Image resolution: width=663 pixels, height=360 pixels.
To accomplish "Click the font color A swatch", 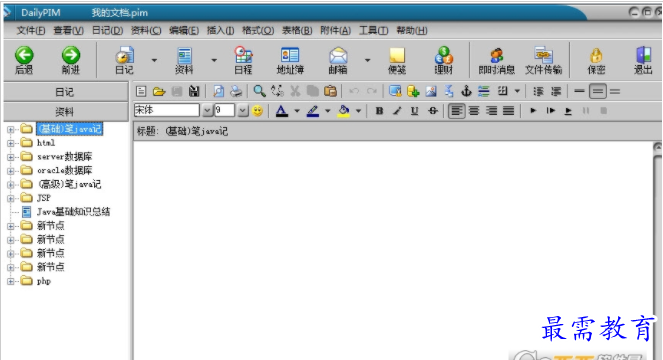I will pyautogui.click(x=282, y=111).
